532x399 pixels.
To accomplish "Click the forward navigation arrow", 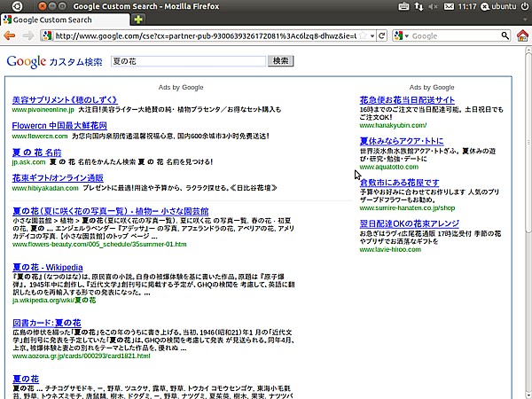I will click(27, 35).
